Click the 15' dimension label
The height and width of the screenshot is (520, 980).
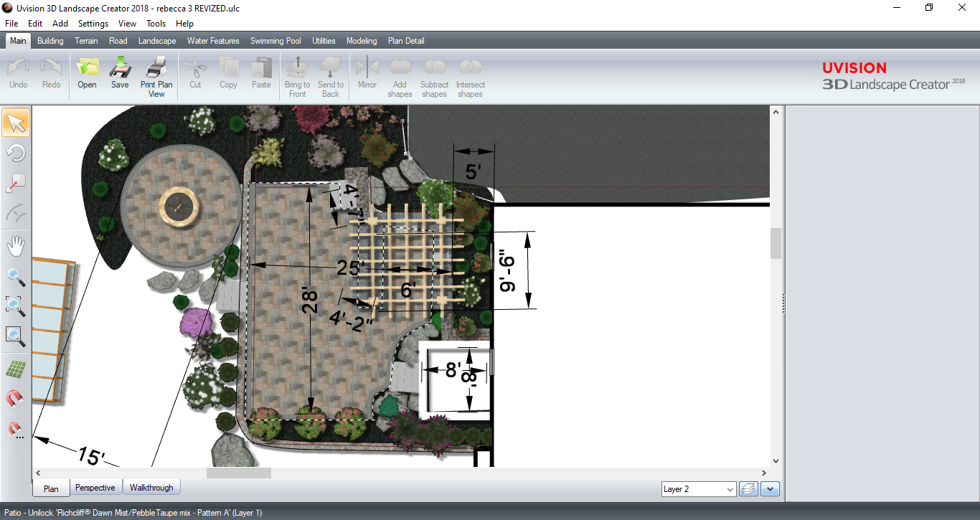click(x=91, y=455)
